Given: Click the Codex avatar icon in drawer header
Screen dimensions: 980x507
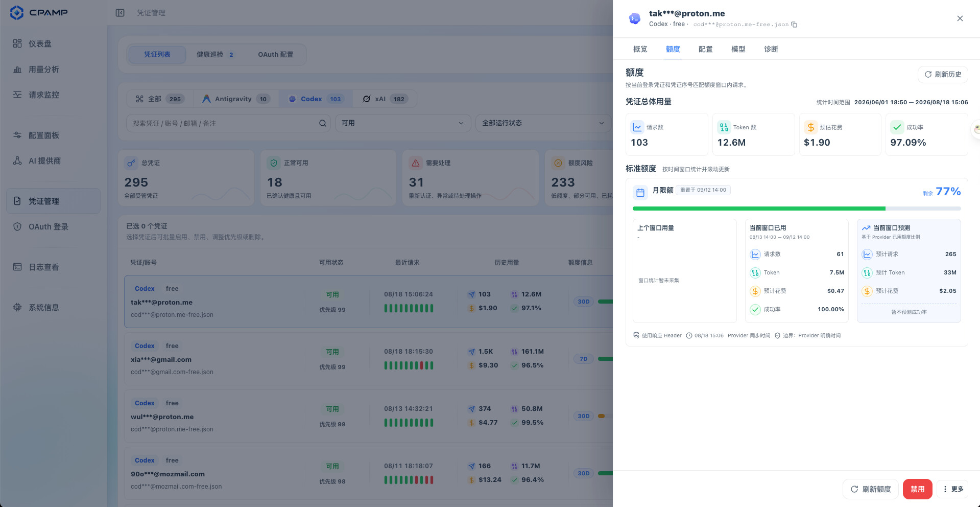Looking at the screenshot, I should pos(635,18).
